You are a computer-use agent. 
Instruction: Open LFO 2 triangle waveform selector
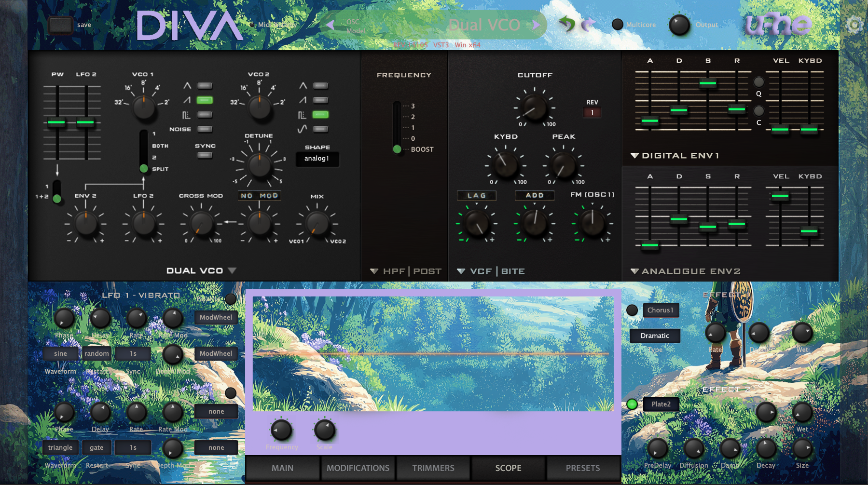pos(60,448)
